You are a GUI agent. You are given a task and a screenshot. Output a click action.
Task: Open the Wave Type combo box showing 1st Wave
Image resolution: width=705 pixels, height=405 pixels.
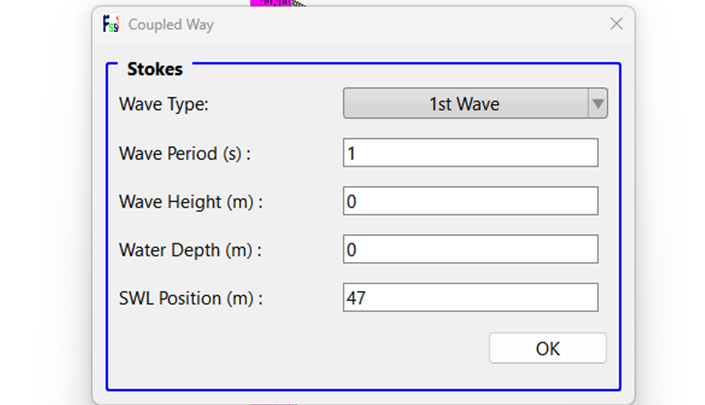[475, 104]
